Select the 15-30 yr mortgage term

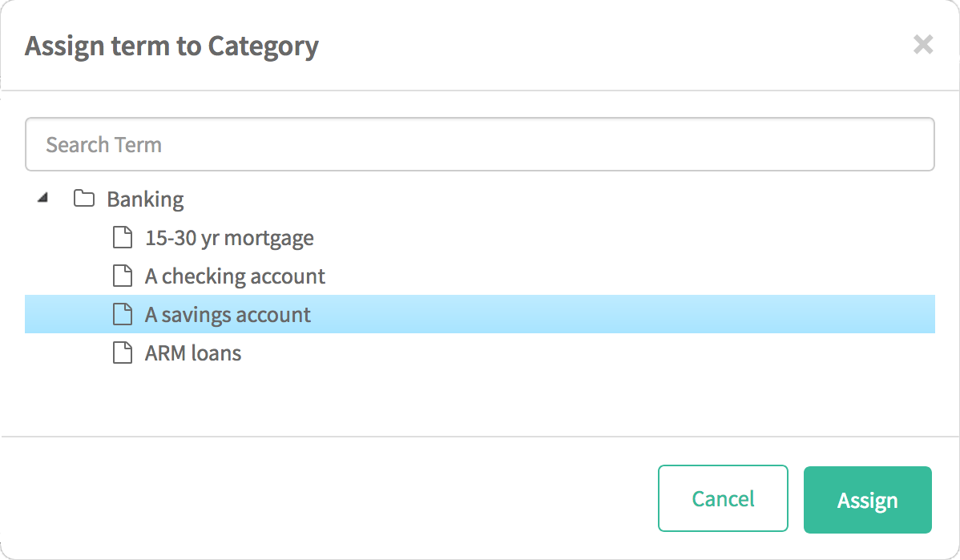(x=229, y=238)
